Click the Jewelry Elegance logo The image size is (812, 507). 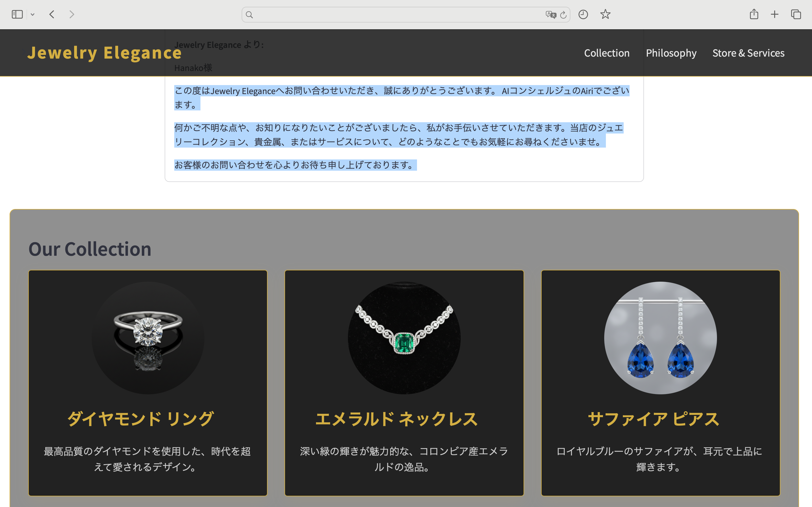coord(104,53)
